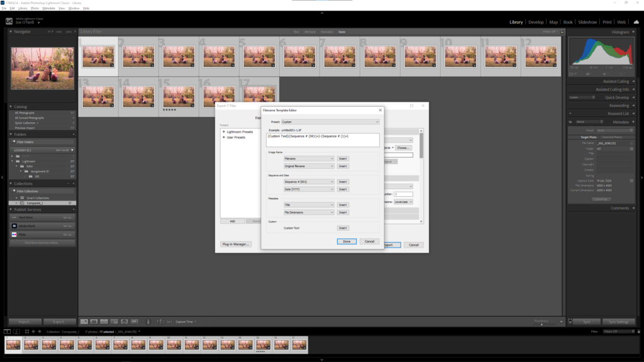The height and width of the screenshot is (362, 644).
Task: Toggle Library Filter lock switch
Action: tap(562, 31)
